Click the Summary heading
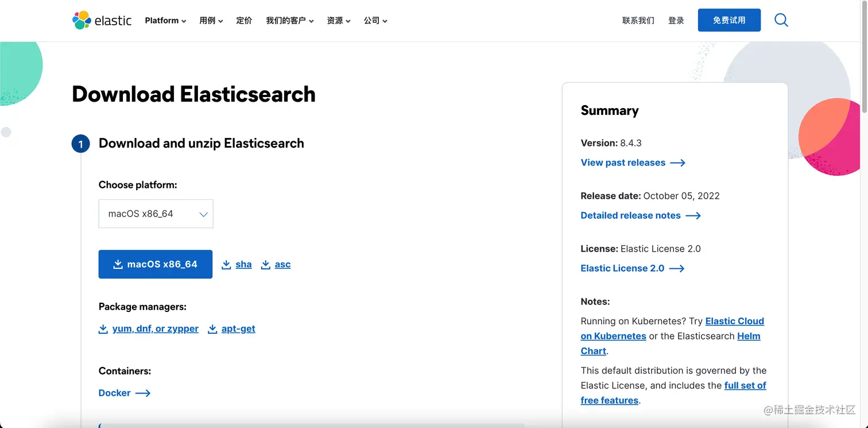This screenshot has height=428, width=868. point(610,111)
